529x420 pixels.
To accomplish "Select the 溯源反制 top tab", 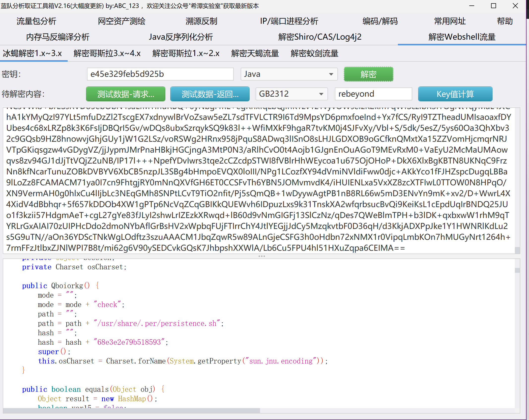I will [201, 21].
